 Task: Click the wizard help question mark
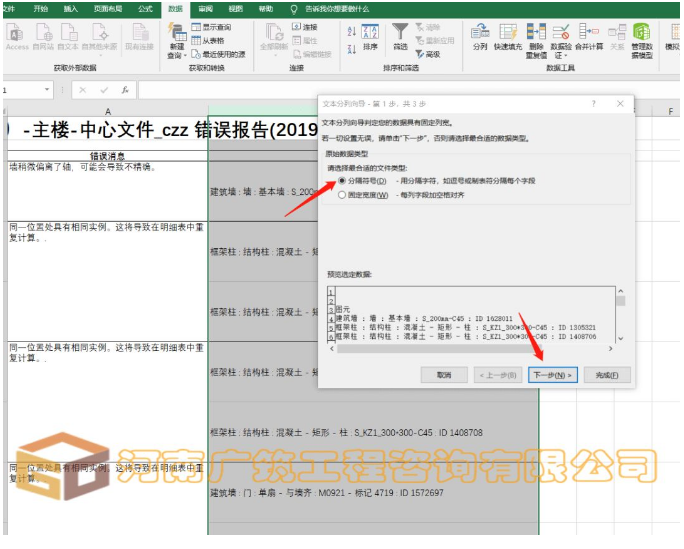(594, 103)
